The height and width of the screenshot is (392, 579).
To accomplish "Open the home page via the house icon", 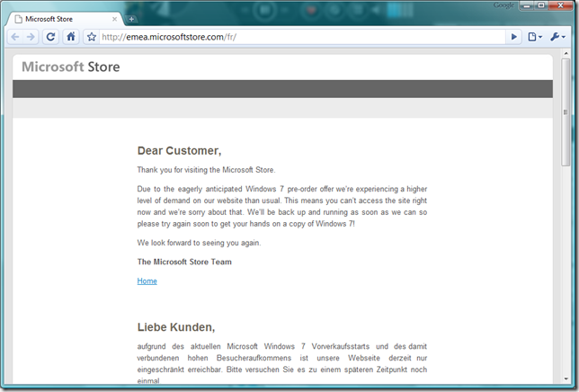I will (71, 37).
